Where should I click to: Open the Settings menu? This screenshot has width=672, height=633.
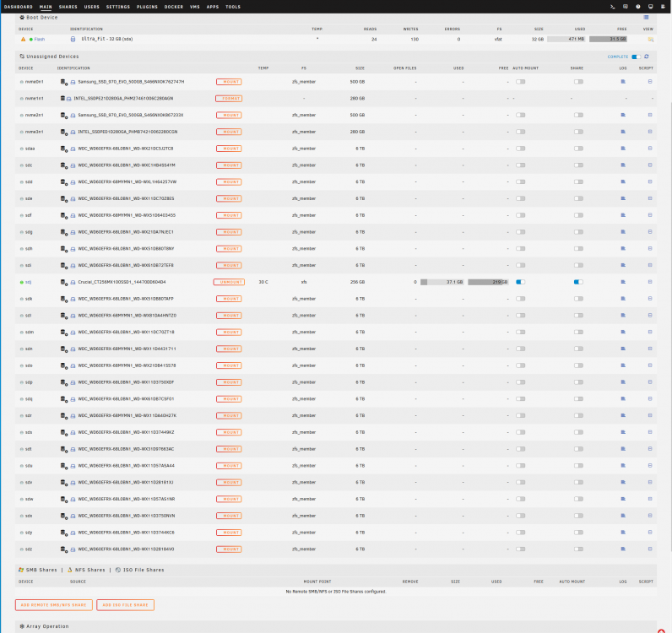pyautogui.click(x=118, y=7)
